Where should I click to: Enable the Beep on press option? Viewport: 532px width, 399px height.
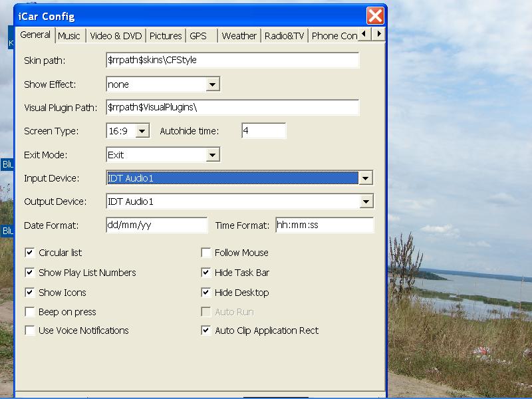point(30,312)
